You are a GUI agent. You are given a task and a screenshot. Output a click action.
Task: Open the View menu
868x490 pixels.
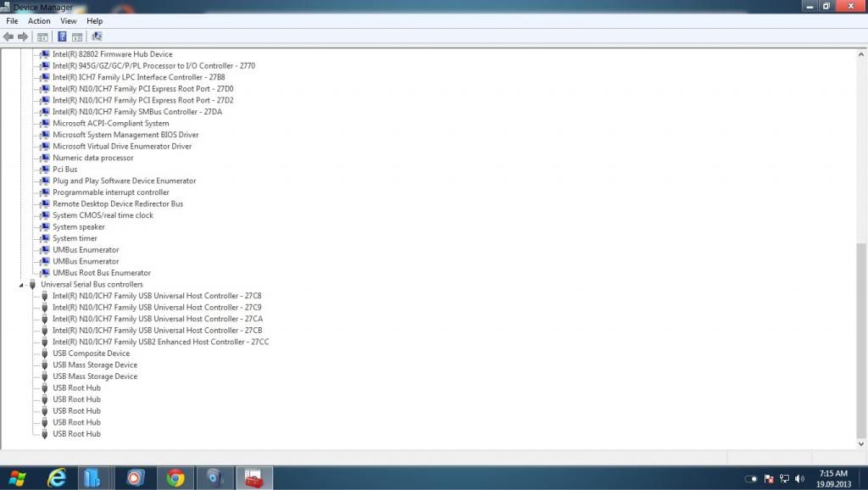point(69,21)
